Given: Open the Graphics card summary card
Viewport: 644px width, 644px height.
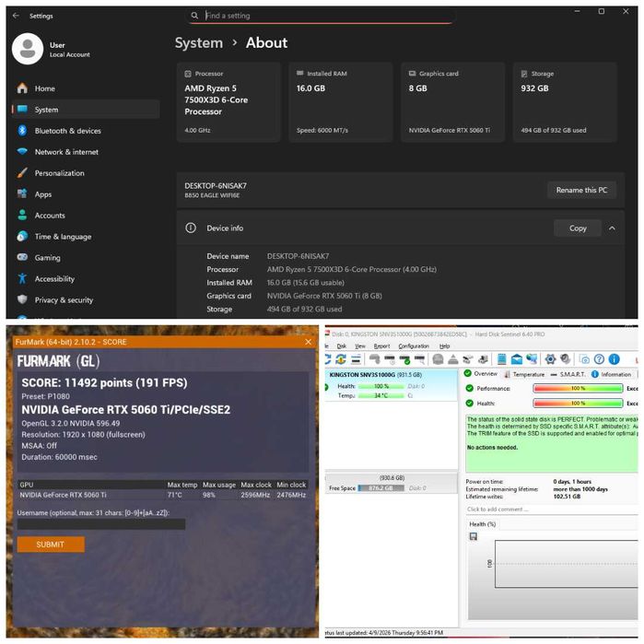Looking at the screenshot, I should [452, 102].
